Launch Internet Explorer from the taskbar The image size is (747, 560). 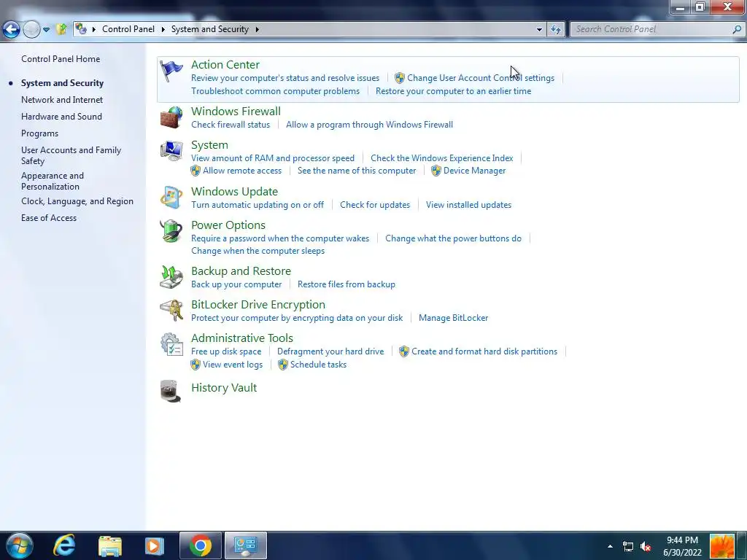click(x=64, y=545)
